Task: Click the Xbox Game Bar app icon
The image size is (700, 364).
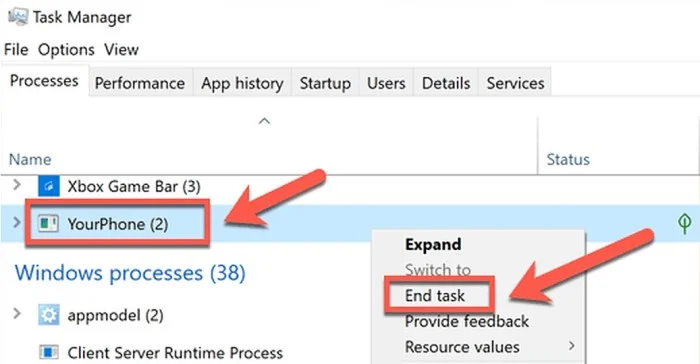Action: click(49, 186)
